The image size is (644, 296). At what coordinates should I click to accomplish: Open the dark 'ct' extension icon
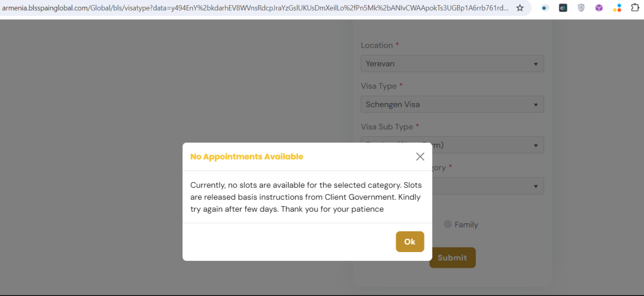(x=563, y=8)
